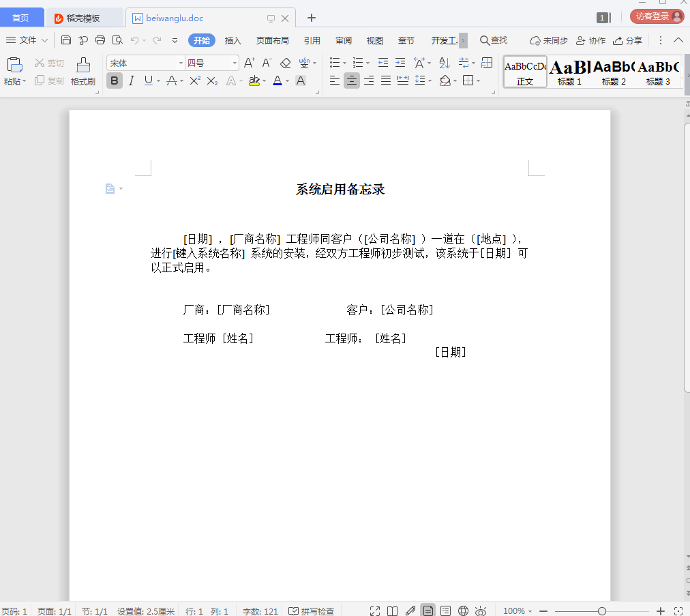Switch to 审阅 ribbon tab
The width and height of the screenshot is (690, 616).
click(344, 40)
